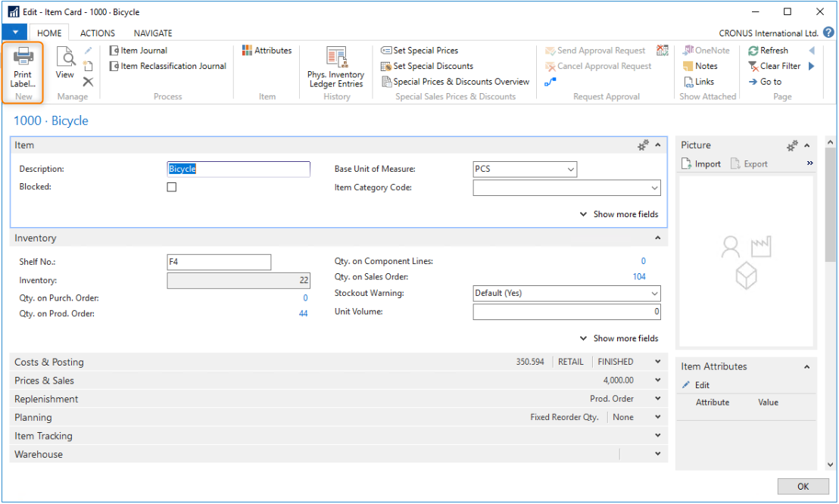
Task: Open Item Category Code dropdown
Action: point(654,188)
